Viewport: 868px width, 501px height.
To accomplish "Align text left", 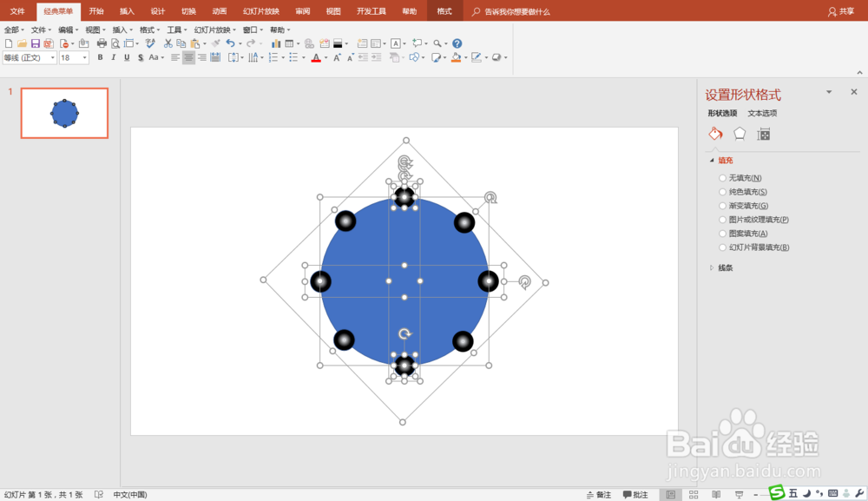I will [x=175, y=57].
